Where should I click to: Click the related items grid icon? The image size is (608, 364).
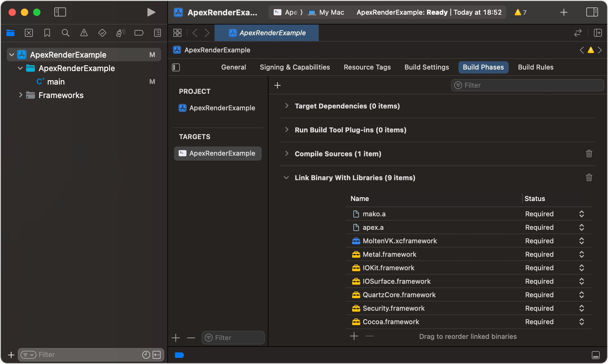point(177,33)
